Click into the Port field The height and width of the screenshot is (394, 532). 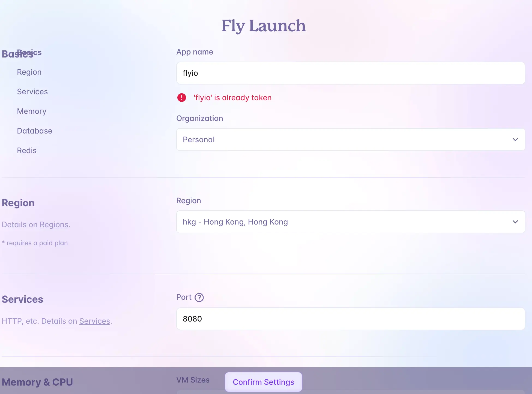point(351,319)
